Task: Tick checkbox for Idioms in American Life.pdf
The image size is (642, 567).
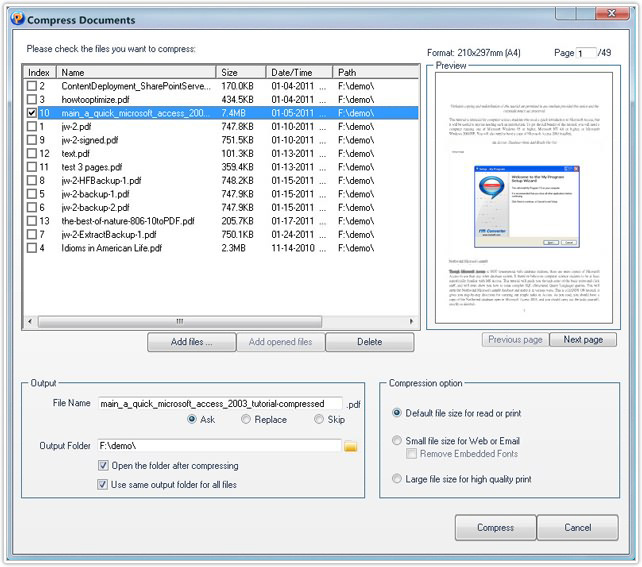Action: (x=32, y=248)
